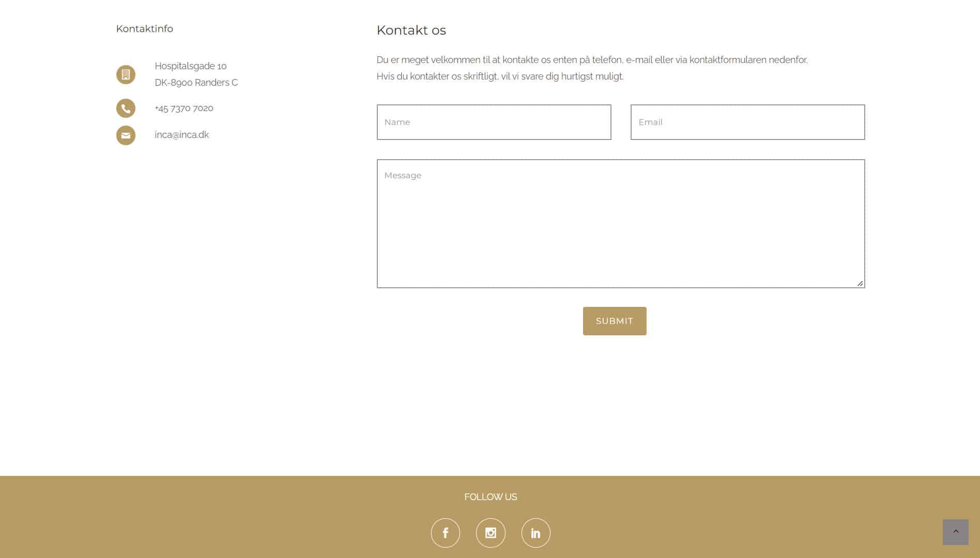The width and height of the screenshot is (980, 558).
Task: Click the Message textarea resize handle
Action: click(x=860, y=283)
